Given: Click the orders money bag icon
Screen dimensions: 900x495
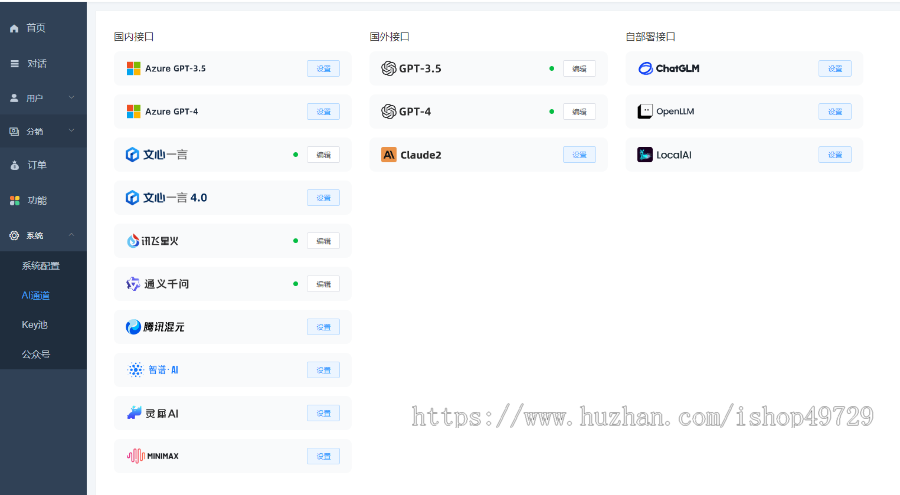Looking at the screenshot, I should (x=14, y=165).
